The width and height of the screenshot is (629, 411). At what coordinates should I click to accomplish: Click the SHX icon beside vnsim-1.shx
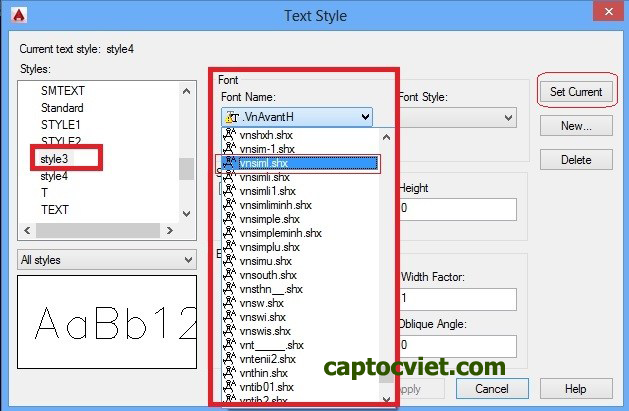[x=229, y=149]
